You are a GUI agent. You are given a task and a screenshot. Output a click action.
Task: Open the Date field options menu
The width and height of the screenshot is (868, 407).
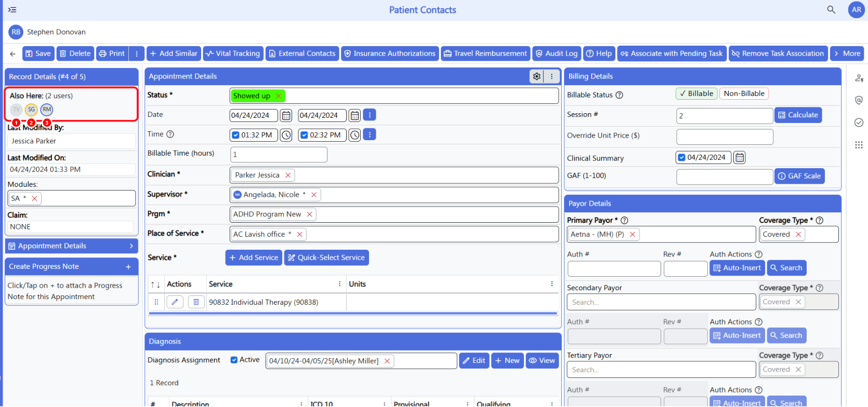pos(369,115)
